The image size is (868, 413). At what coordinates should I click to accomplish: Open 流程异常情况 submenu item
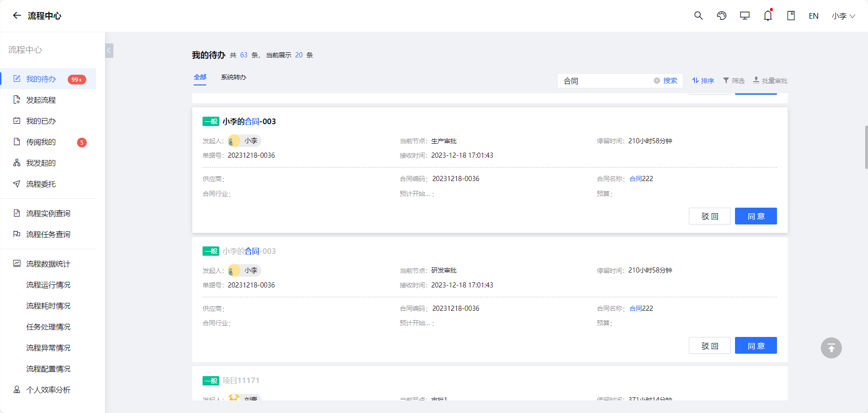(48, 348)
